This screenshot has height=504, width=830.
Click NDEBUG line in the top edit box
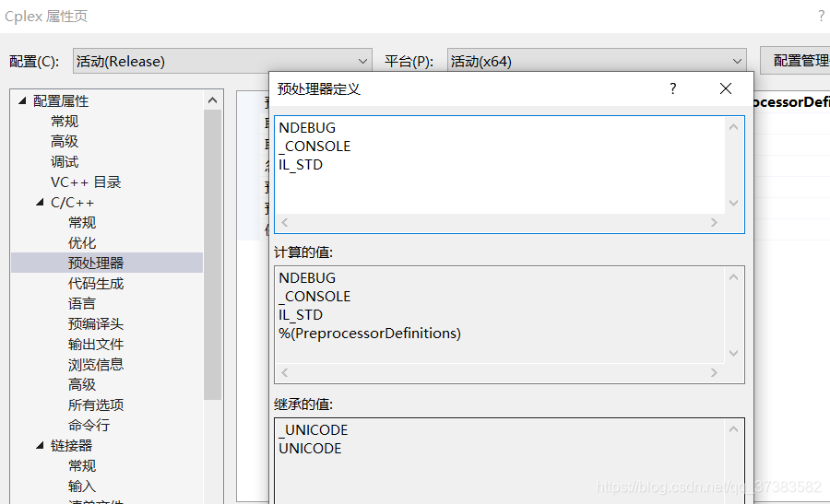(x=307, y=128)
